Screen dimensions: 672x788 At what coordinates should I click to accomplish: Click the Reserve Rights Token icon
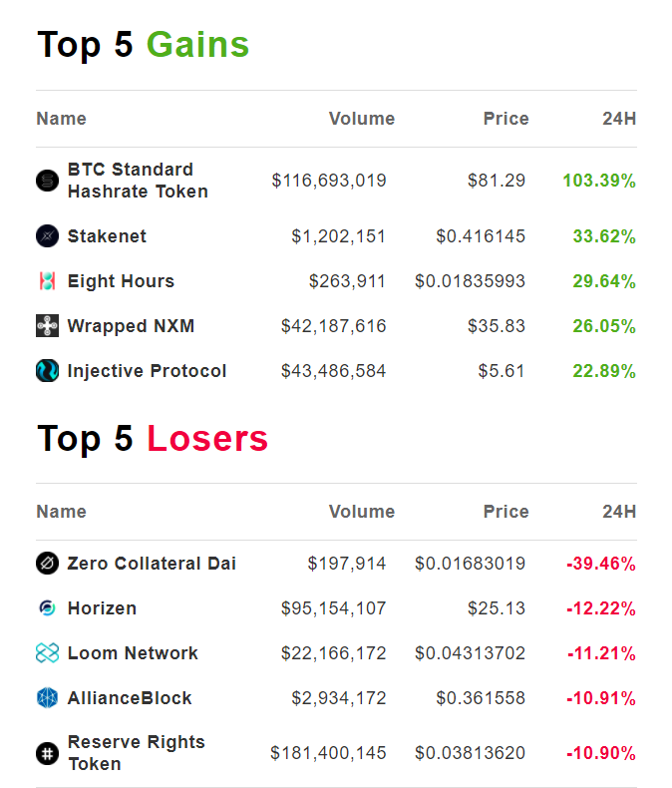point(47,753)
